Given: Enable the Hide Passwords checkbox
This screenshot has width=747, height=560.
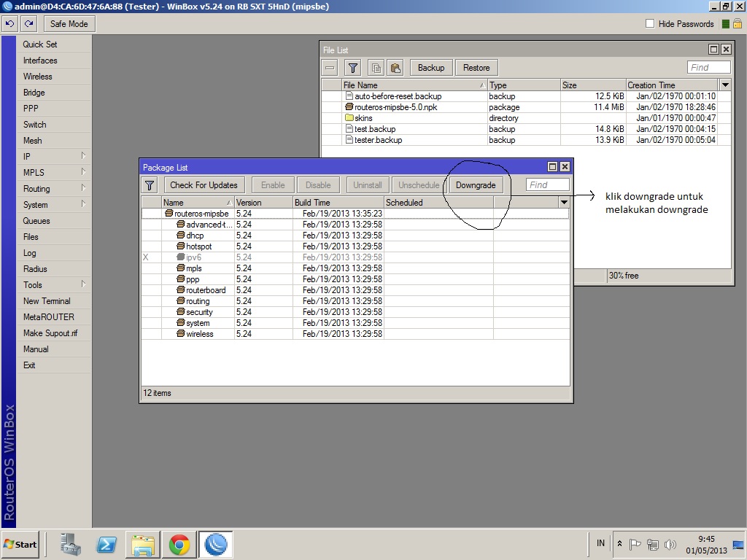Looking at the screenshot, I should [x=650, y=24].
